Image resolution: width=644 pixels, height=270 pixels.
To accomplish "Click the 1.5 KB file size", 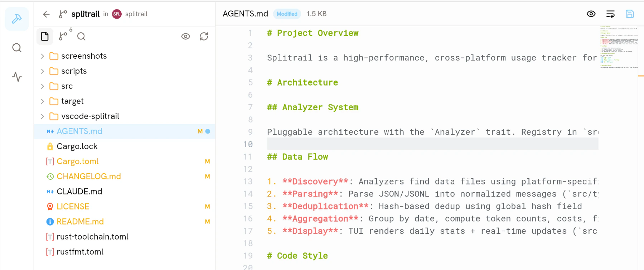I will (316, 14).
